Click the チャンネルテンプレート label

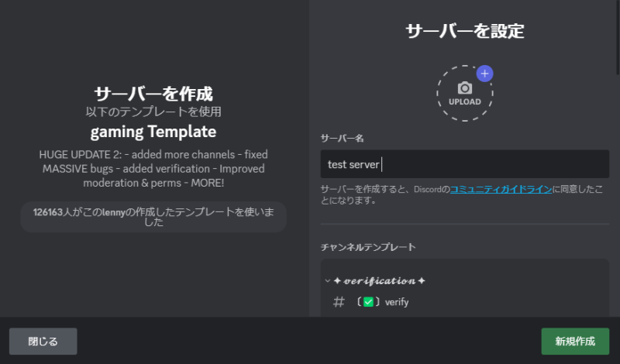[x=368, y=247]
